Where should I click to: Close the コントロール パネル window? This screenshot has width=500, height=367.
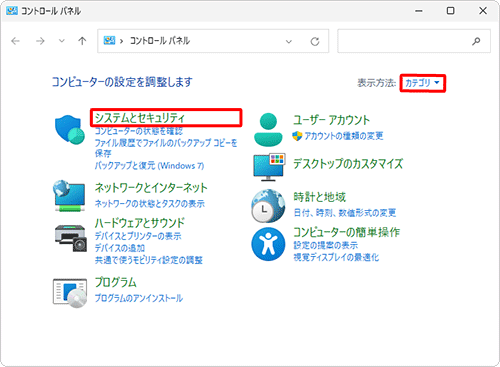[x=483, y=11]
